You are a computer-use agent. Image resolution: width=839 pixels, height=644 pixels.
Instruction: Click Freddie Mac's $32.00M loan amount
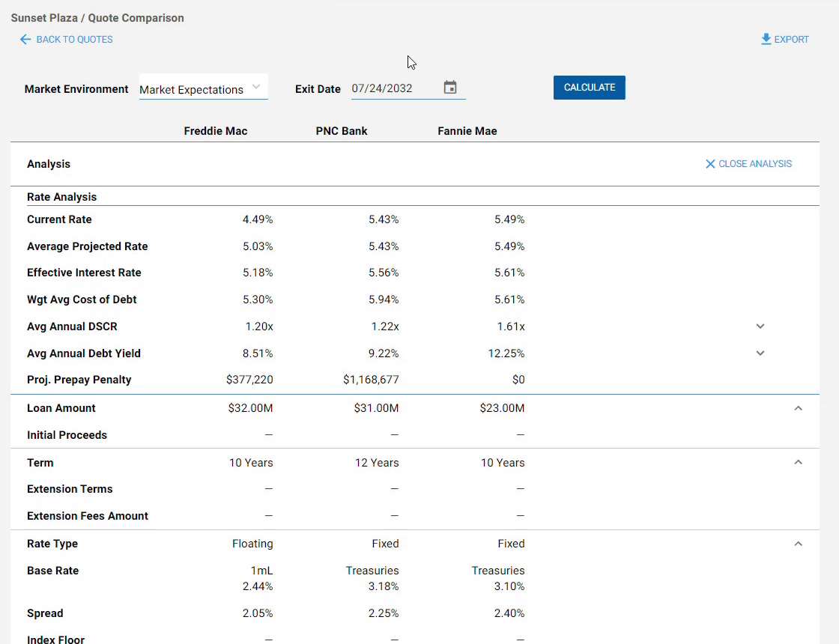(x=250, y=408)
